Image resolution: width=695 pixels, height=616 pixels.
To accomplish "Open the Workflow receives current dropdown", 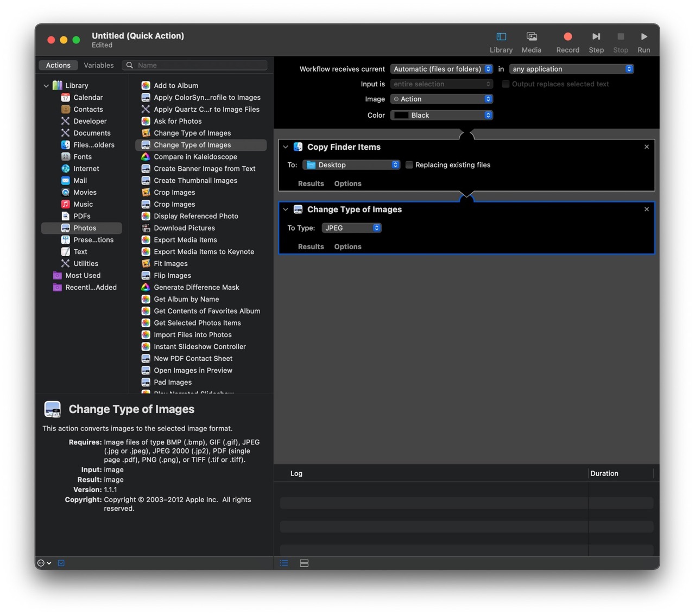I will pos(441,69).
